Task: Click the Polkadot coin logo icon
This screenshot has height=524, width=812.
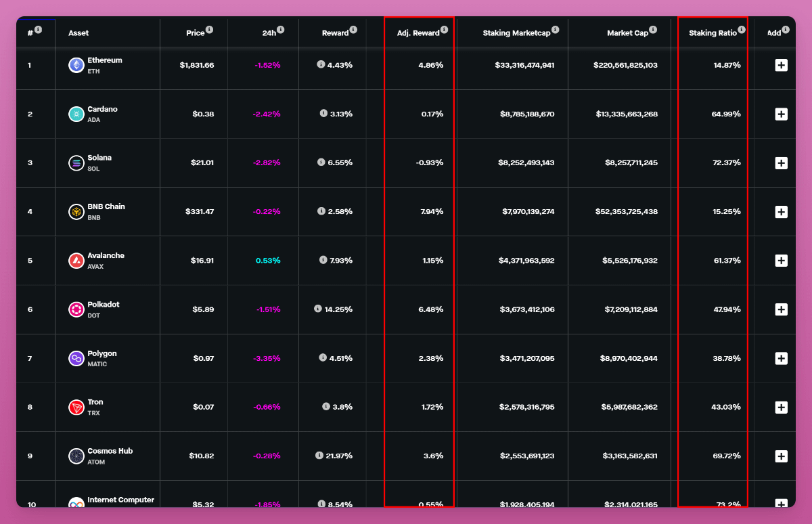Action: pos(76,309)
